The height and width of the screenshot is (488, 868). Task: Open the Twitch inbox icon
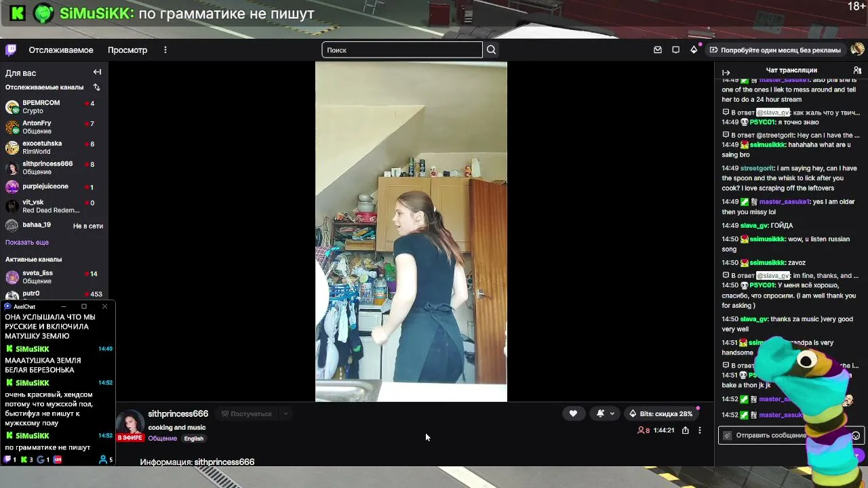point(657,49)
